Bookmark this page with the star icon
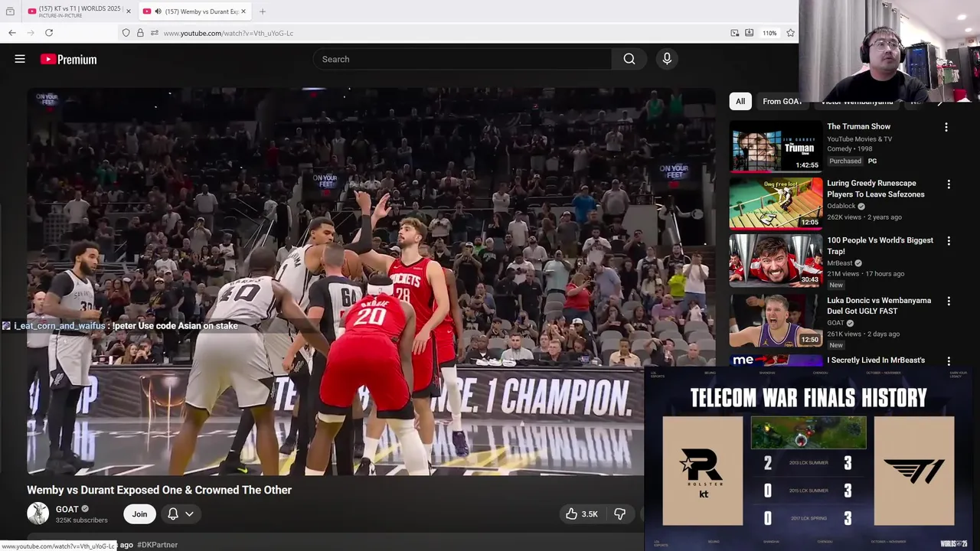The image size is (980, 551). pos(791,33)
